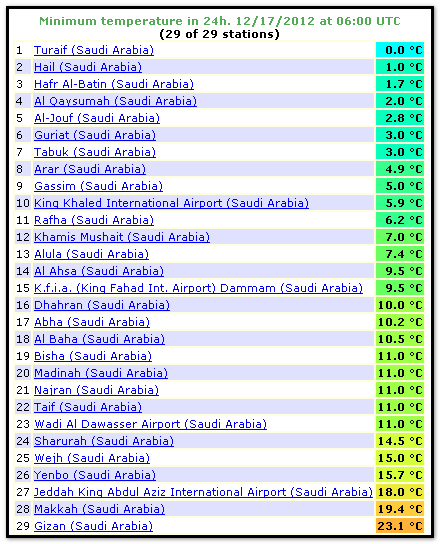Open K.f.i.a. King Fahad Airport Dammam link

point(198,288)
